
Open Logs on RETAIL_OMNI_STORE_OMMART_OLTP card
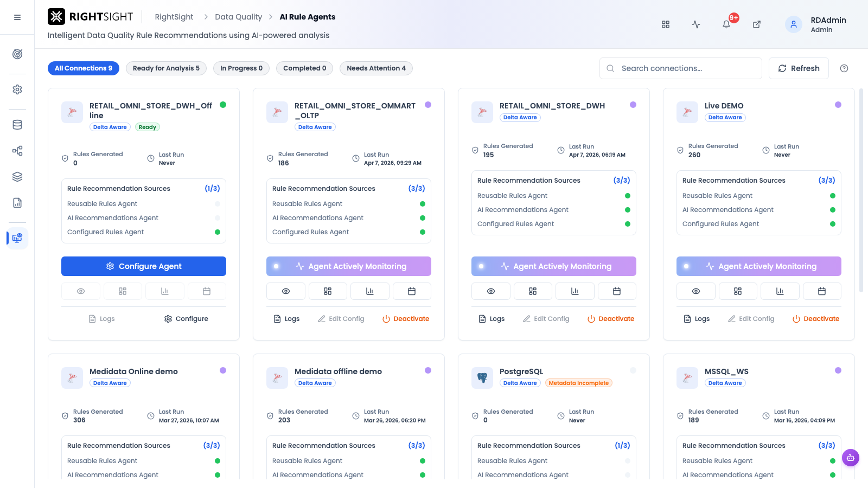click(286, 319)
